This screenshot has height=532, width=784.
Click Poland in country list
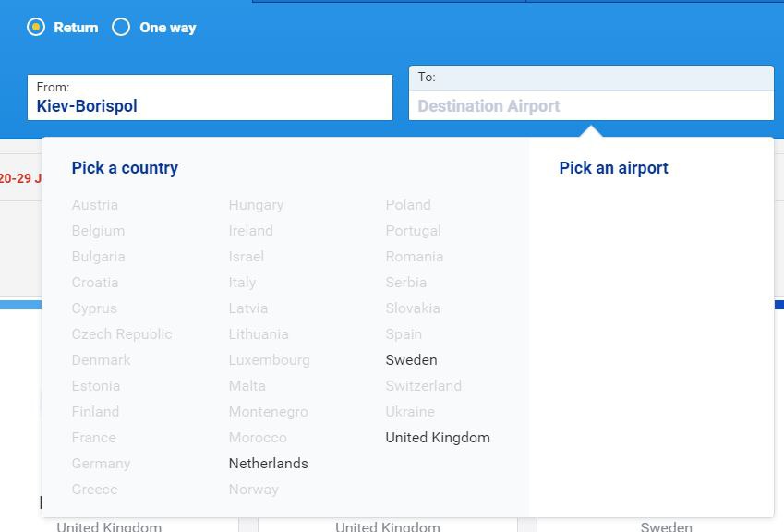pos(408,205)
